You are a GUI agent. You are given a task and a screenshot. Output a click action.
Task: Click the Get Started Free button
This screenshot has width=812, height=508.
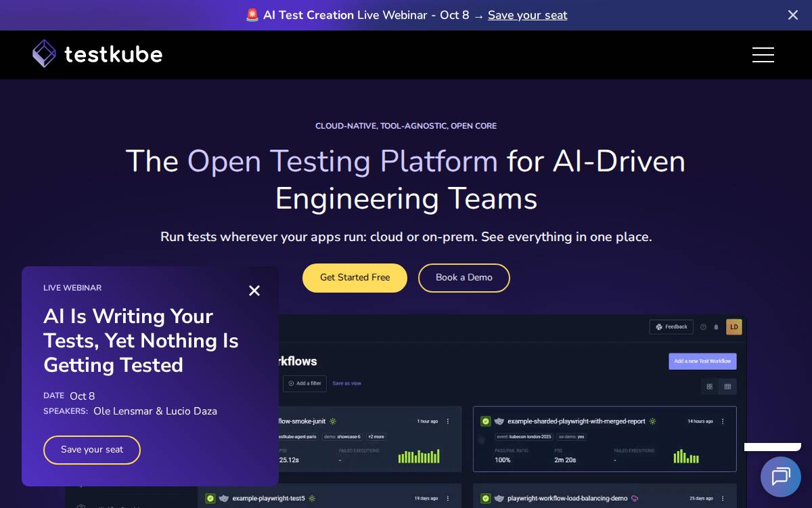355,278
